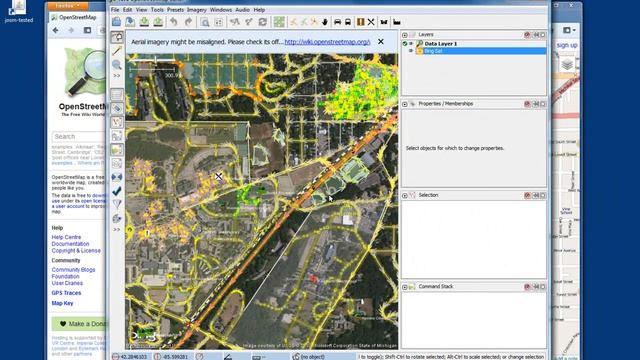Open the File menu

click(115, 10)
